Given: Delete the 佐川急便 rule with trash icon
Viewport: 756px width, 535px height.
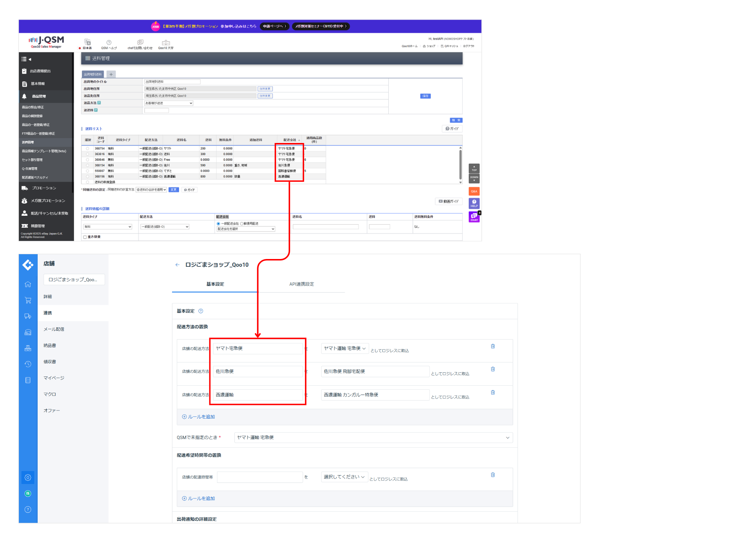Looking at the screenshot, I should pyautogui.click(x=493, y=369).
